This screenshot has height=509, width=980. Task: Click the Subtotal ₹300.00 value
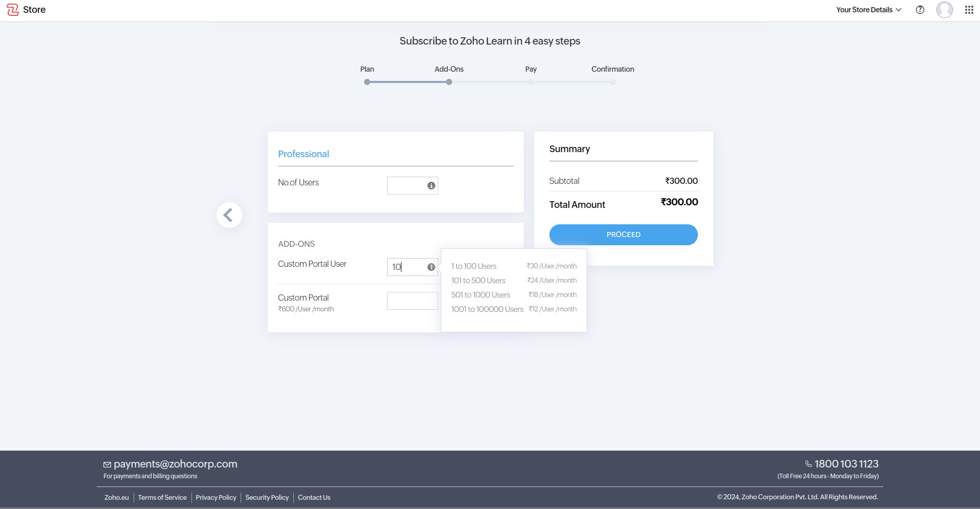point(681,181)
